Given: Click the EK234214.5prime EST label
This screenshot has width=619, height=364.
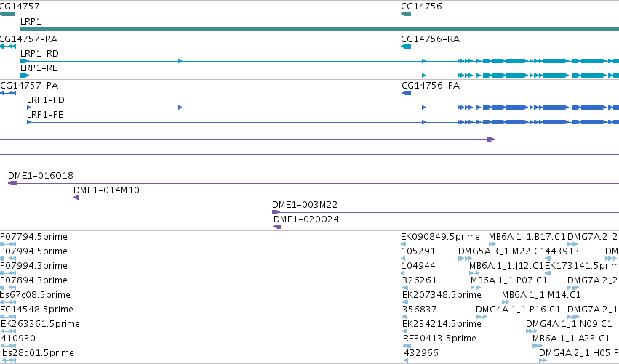Looking at the screenshot, I should [x=442, y=324].
